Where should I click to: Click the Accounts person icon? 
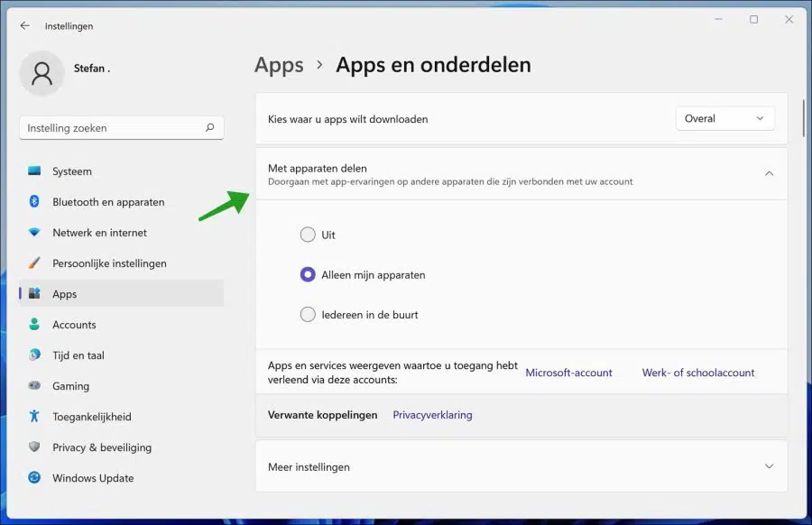pos(34,324)
